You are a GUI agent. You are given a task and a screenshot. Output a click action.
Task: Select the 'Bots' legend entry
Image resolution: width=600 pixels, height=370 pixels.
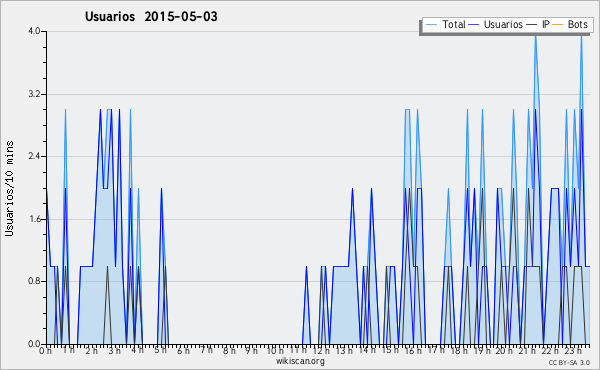(x=570, y=25)
